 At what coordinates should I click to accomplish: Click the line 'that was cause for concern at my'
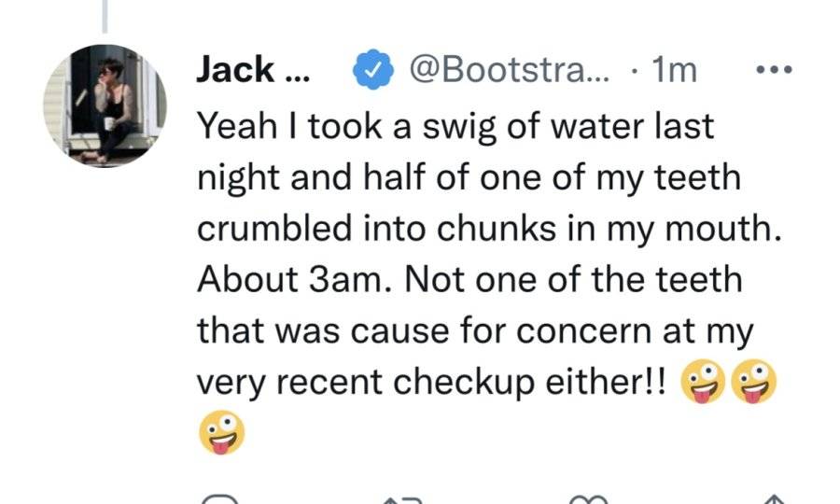[x=475, y=330]
